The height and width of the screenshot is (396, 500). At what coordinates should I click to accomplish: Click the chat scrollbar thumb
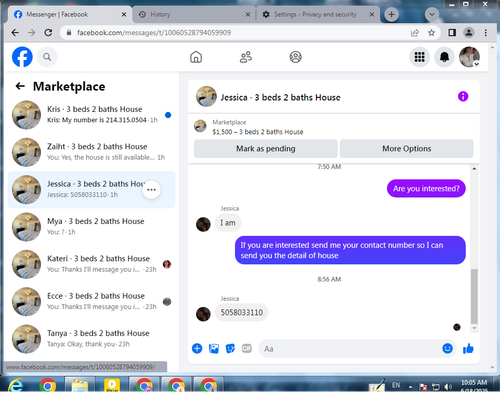474,296
